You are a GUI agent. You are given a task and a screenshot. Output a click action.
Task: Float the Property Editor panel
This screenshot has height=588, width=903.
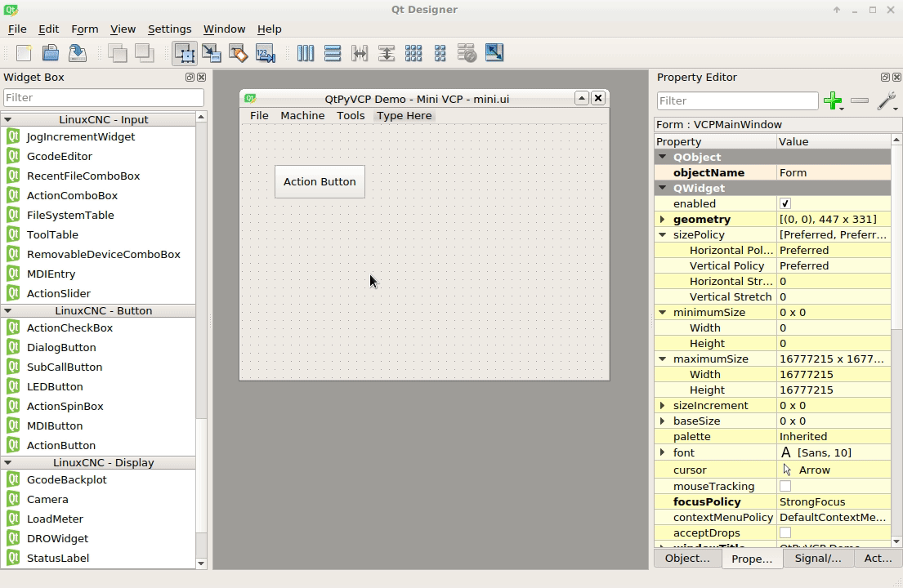885,77
